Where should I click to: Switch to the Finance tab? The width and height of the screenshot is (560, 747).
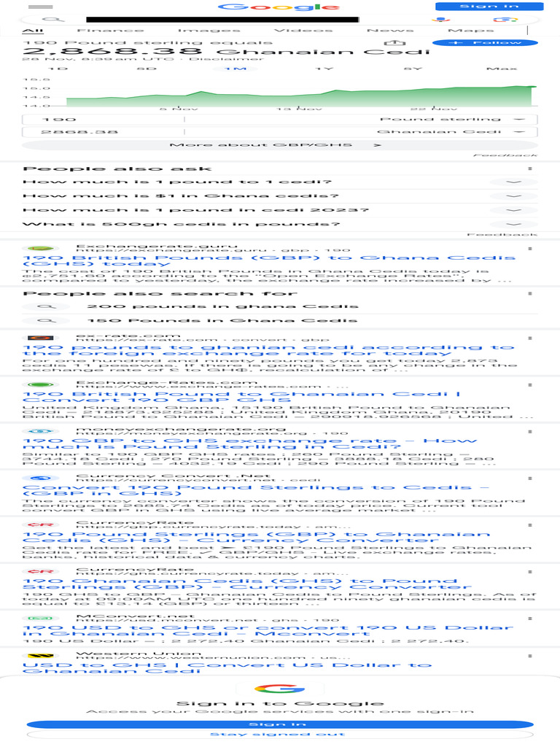coord(110,31)
